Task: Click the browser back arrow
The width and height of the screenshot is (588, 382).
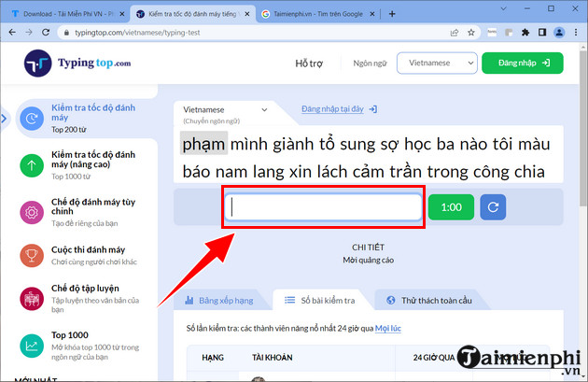Action: 12,33
